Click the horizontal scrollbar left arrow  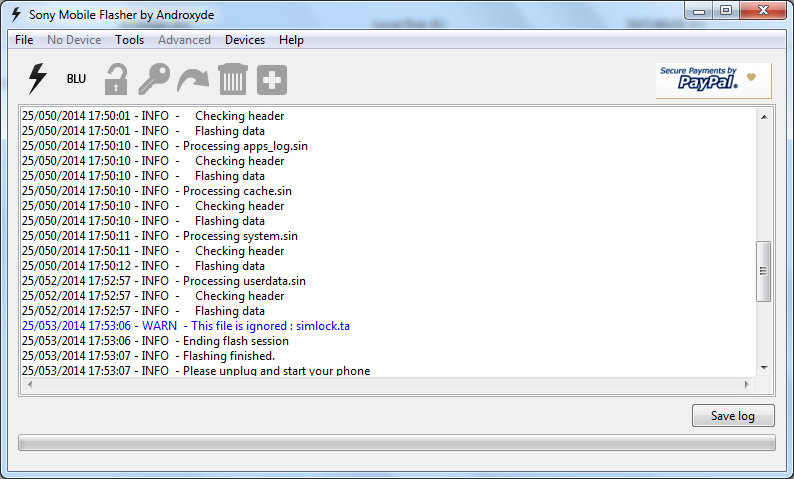pyautogui.click(x=30, y=384)
